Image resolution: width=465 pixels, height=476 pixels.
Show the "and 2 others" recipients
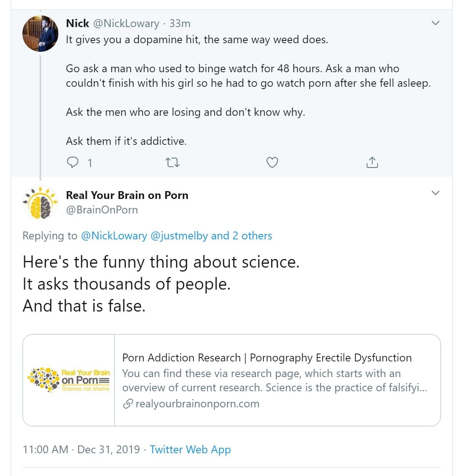click(x=242, y=236)
